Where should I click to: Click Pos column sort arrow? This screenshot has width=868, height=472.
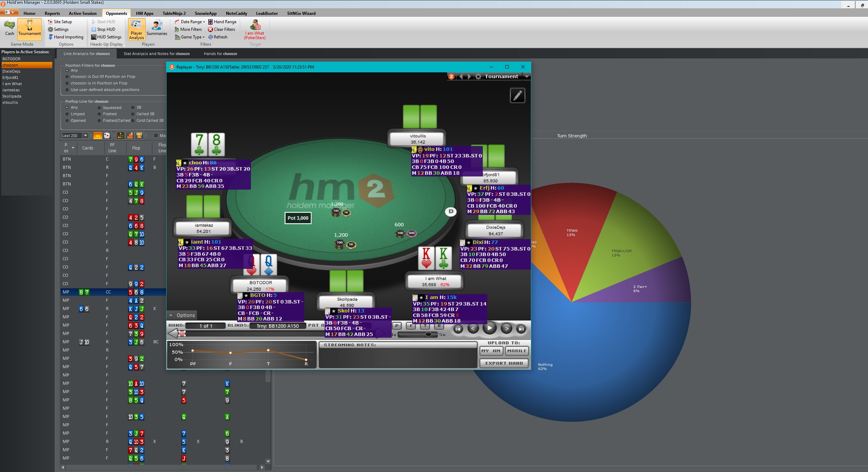pyautogui.click(x=73, y=148)
